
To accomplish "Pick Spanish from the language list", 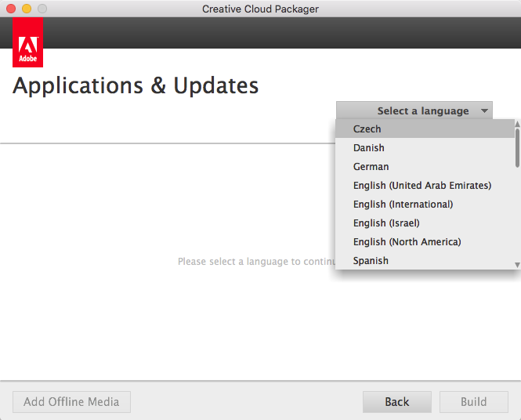I will point(425,260).
